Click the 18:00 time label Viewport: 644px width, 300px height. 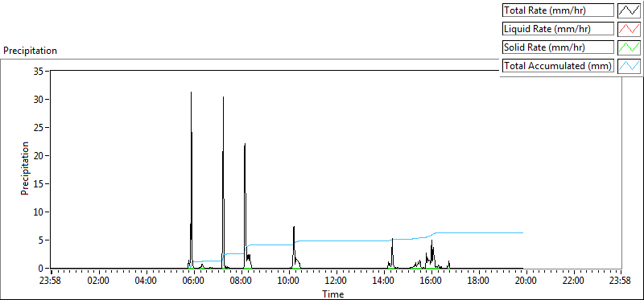pyautogui.click(x=479, y=282)
